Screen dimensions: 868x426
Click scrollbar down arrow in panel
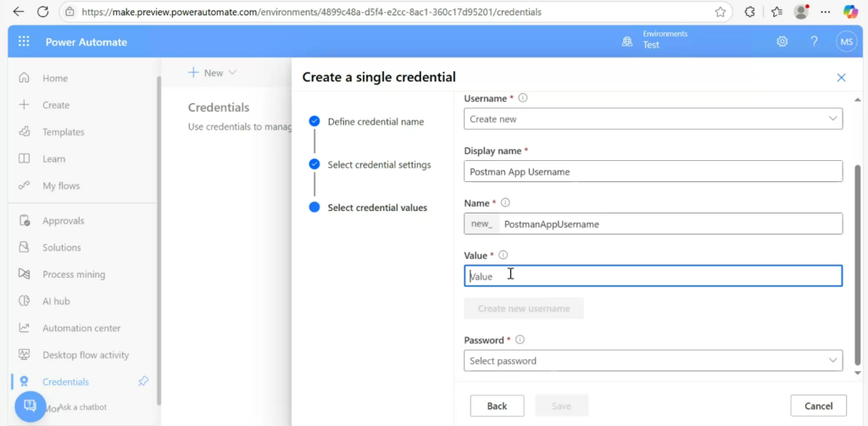point(858,373)
